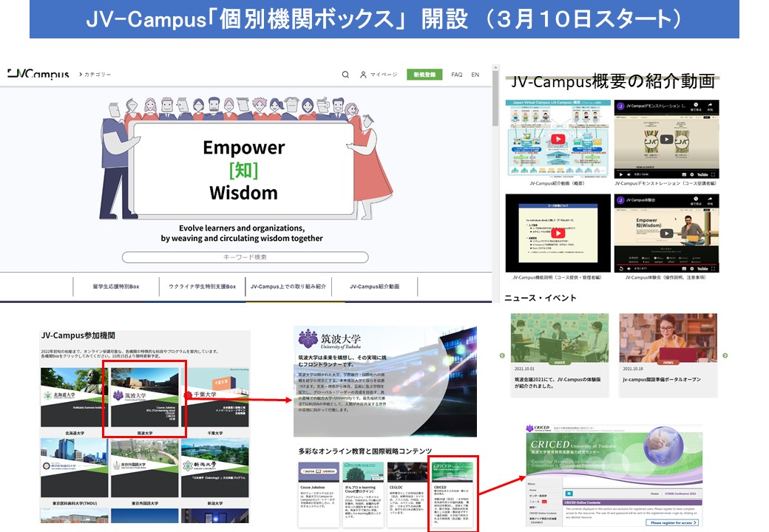This screenshot has height=532, width=769.
Task: Open the FAQ link in header
Action: (x=457, y=75)
